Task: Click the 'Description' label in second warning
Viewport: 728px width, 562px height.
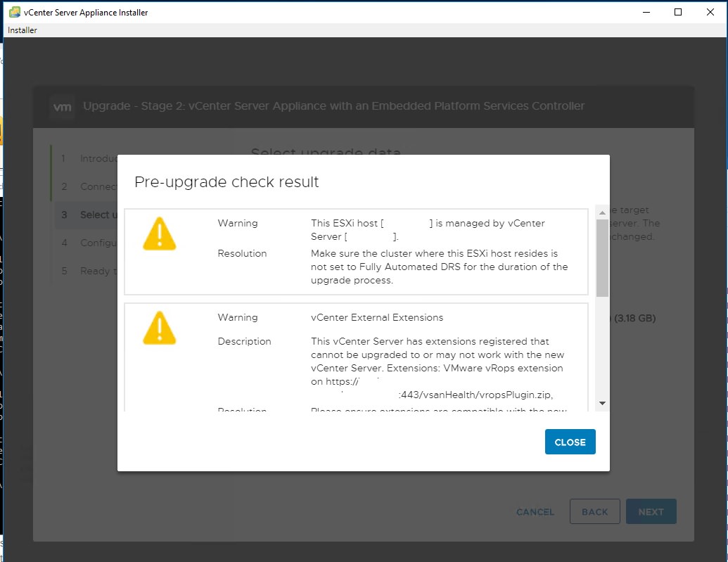Action: point(244,341)
